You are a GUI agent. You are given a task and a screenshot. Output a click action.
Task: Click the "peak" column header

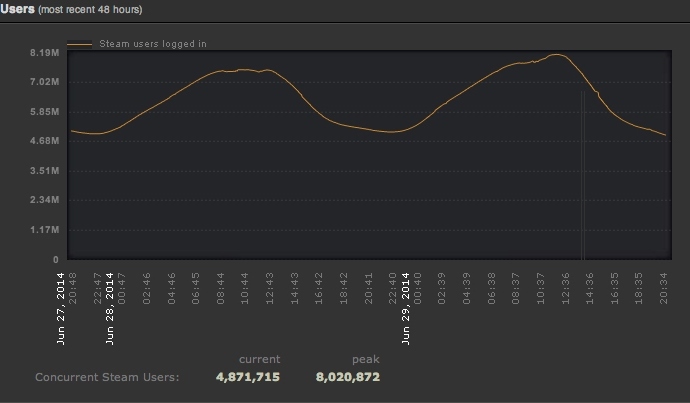[x=366, y=359]
